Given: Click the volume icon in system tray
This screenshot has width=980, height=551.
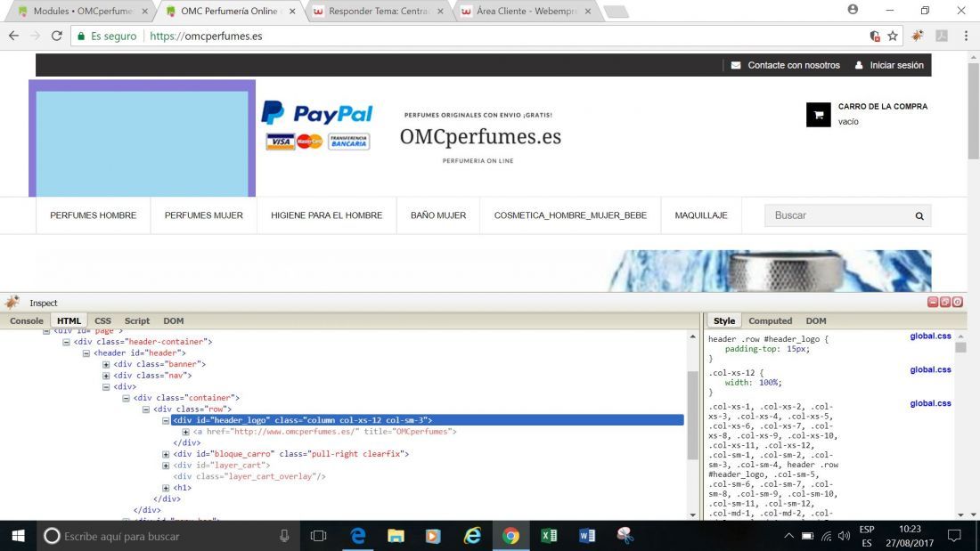Looking at the screenshot, I should coord(844,536).
